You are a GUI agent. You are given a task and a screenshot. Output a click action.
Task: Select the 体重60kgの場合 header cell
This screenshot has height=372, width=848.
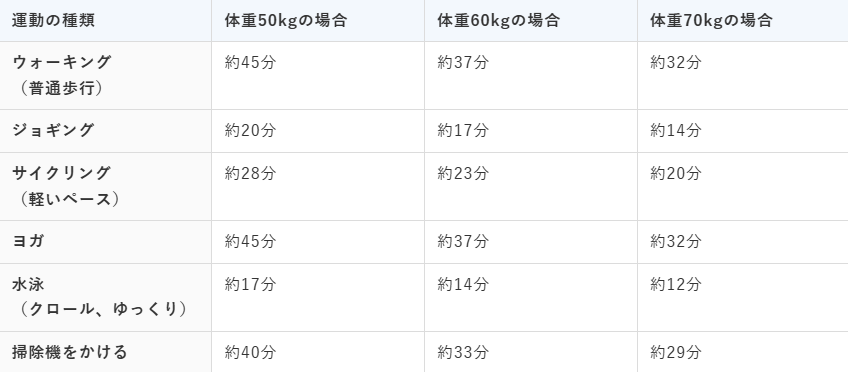pyautogui.click(x=531, y=21)
